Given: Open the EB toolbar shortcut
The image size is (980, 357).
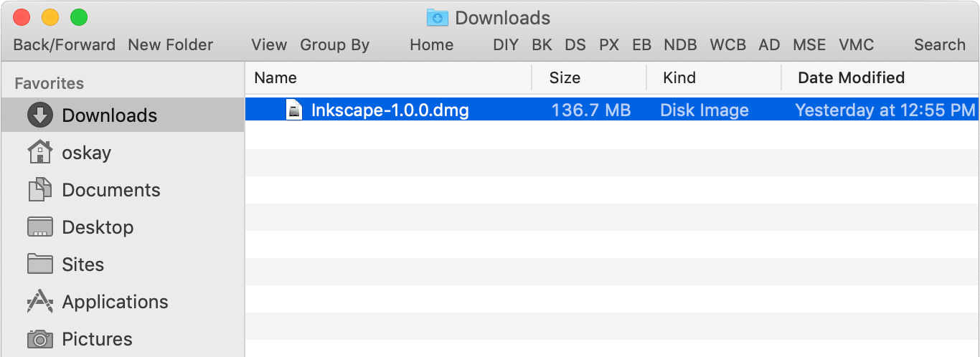Looking at the screenshot, I should click(641, 44).
